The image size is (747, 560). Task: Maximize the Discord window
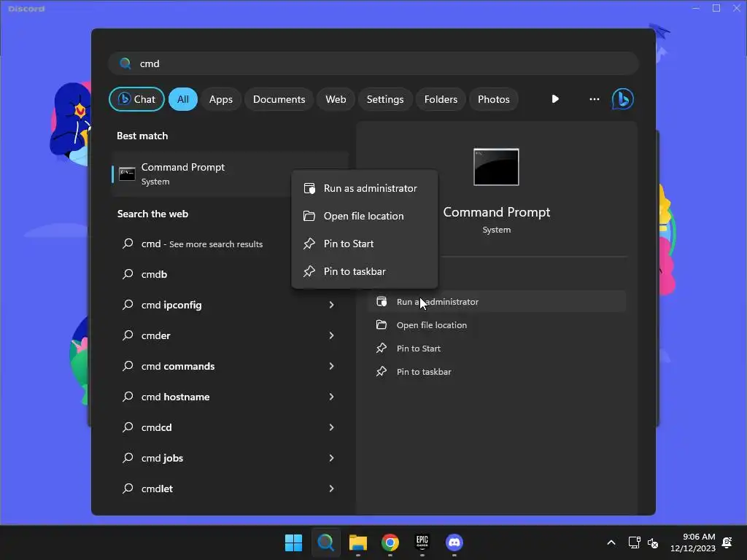pos(716,8)
